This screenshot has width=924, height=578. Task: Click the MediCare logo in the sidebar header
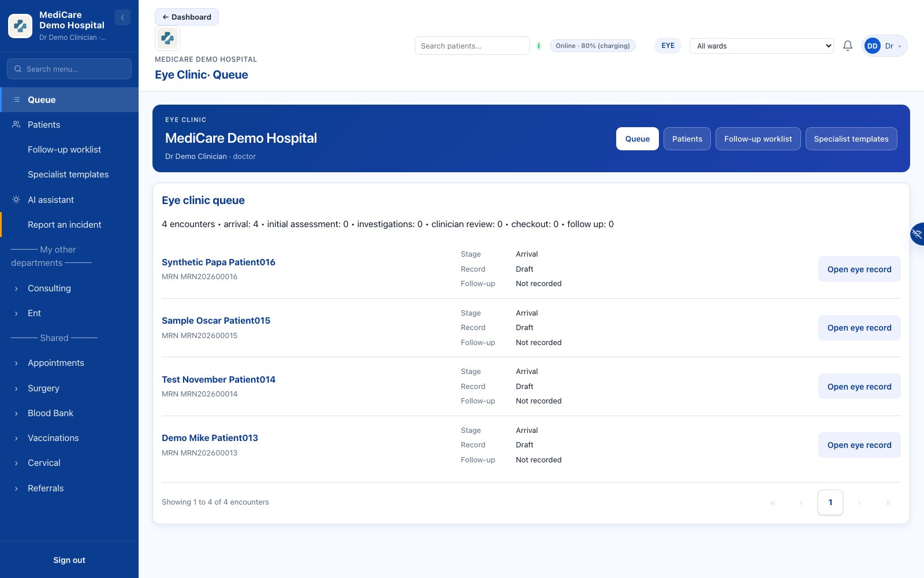pos(20,26)
